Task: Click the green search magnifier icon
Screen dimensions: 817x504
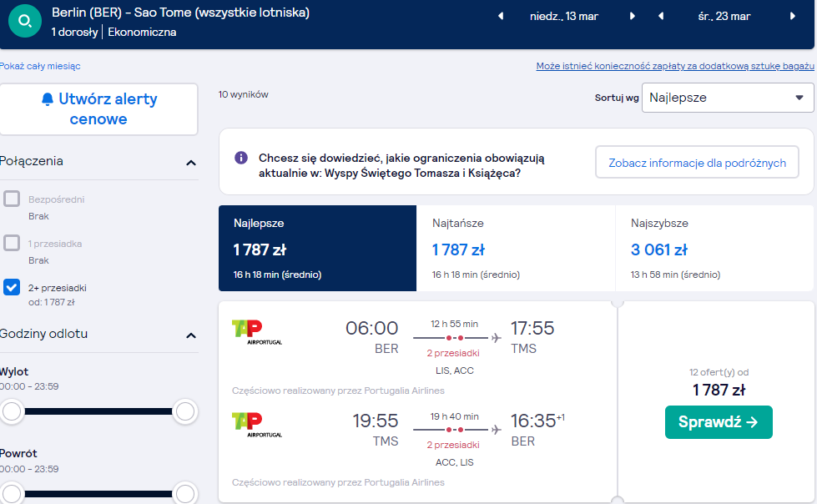Action: pos(25,21)
